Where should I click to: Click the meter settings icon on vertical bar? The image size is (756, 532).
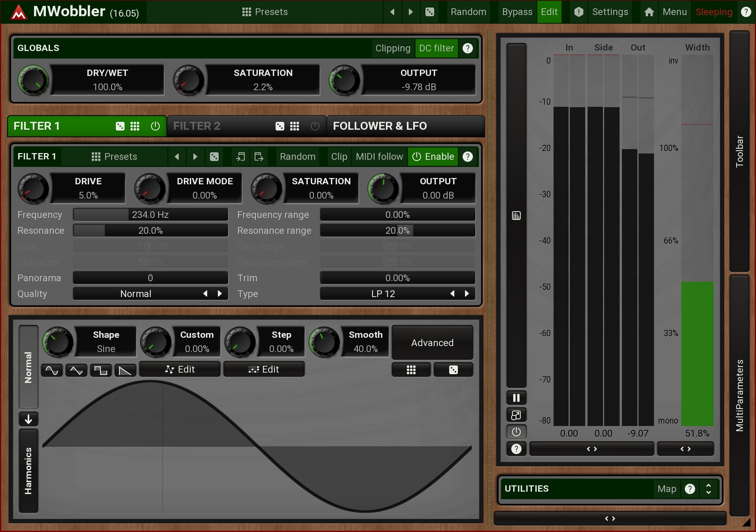pyautogui.click(x=516, y=216)
